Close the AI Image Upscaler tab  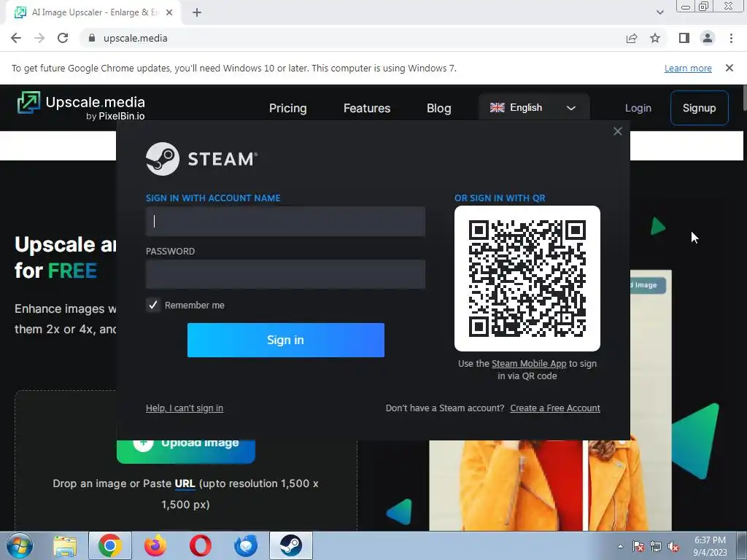(x=169, y=12)
